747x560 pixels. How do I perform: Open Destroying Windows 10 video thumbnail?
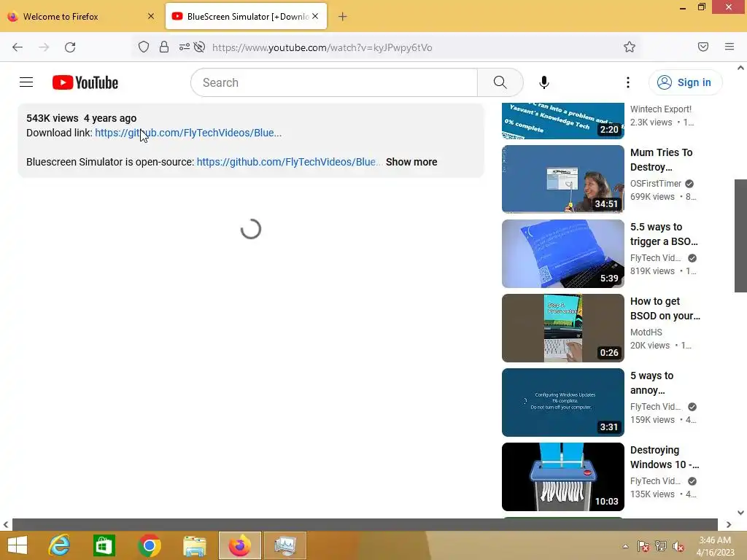point(562,477)
